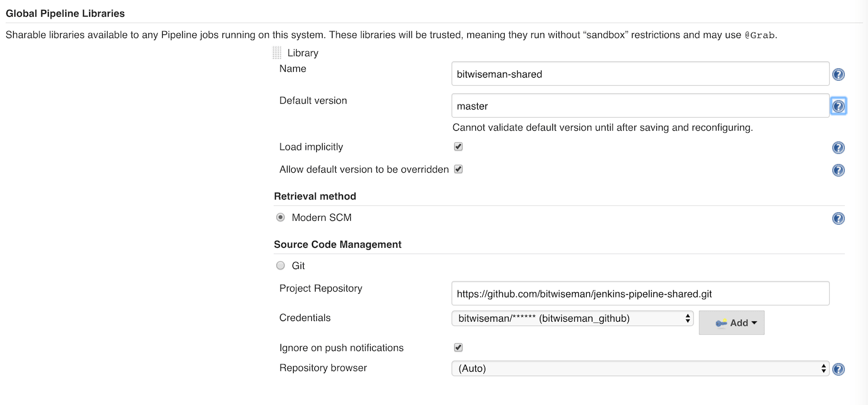Click the drag handle beside Library
Image resolution: width=868 pixels, height=405 pixels.
pos(276,53)
